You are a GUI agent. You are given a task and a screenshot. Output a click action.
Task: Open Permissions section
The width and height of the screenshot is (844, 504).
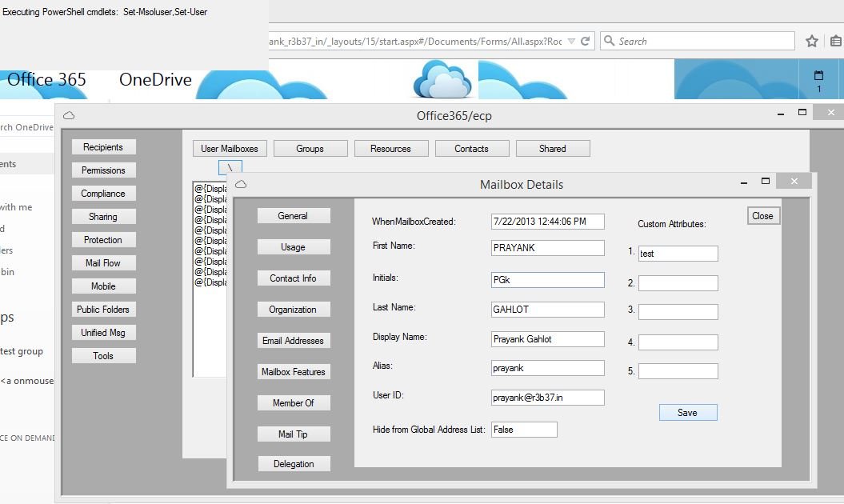[103, 170]
